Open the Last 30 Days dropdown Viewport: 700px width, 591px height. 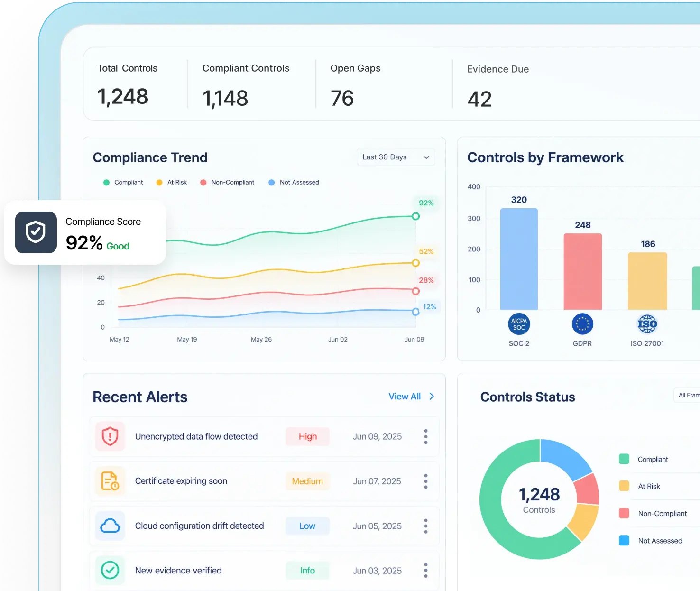(396, 157)
